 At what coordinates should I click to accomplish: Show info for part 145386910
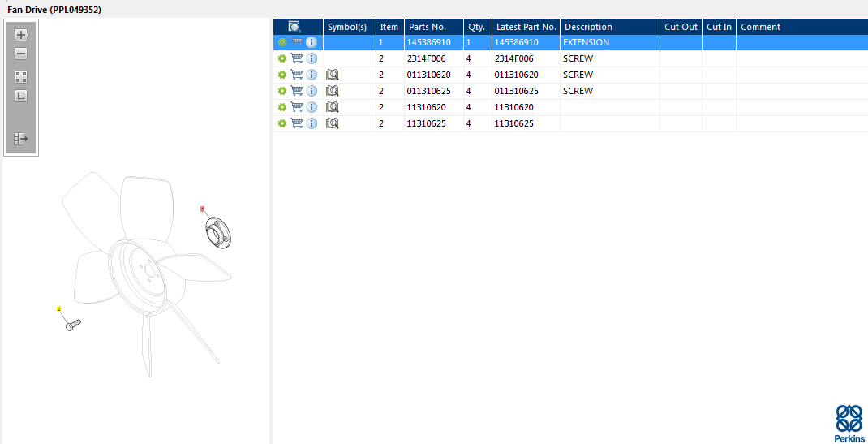click(312, 42)
